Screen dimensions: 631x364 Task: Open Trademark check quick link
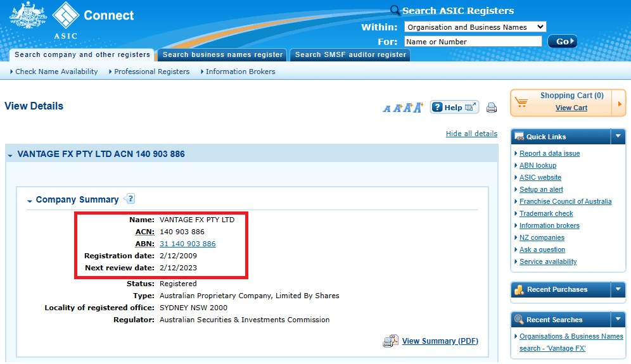coord(546,213)
